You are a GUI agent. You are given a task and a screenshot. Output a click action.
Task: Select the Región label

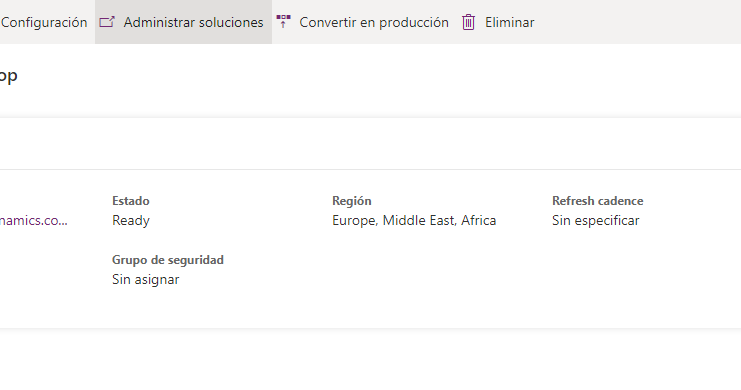tap(352, 201)
